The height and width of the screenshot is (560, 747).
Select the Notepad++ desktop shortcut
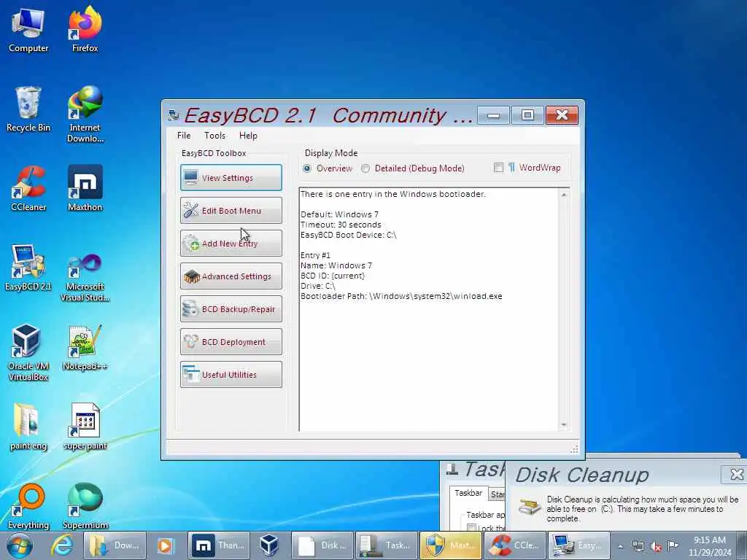coord(85,348)
